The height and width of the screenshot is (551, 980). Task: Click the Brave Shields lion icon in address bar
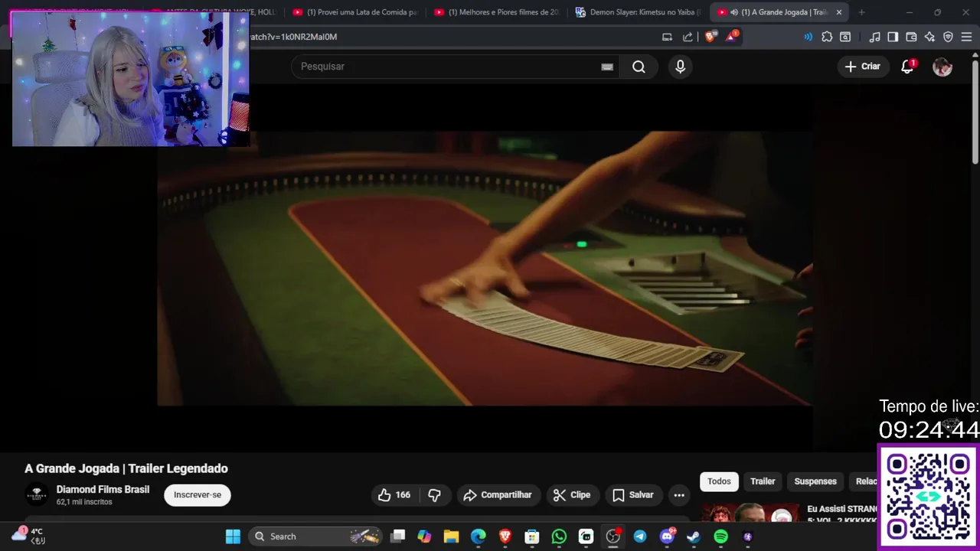pos(710,37)
